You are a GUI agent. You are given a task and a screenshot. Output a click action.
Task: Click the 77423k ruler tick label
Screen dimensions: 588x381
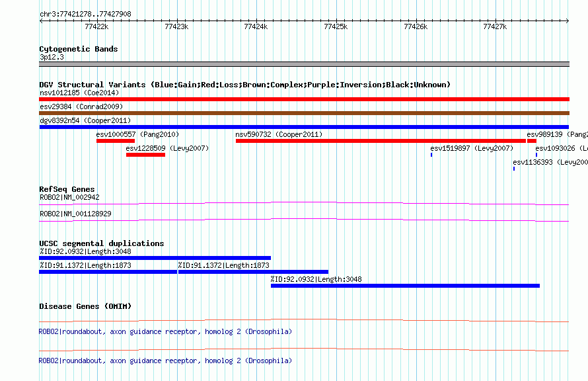pos(176,26)
